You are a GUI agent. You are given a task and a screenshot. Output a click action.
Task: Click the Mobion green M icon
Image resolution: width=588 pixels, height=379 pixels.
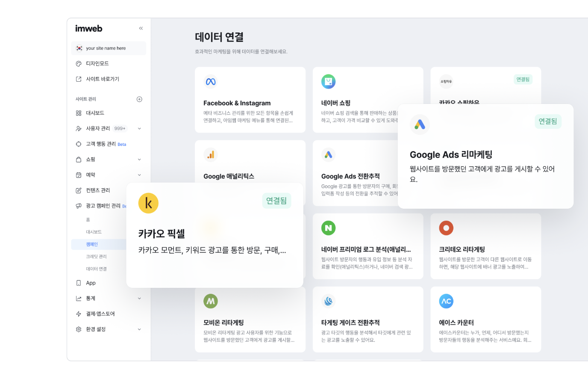click(x=211, y=301)
